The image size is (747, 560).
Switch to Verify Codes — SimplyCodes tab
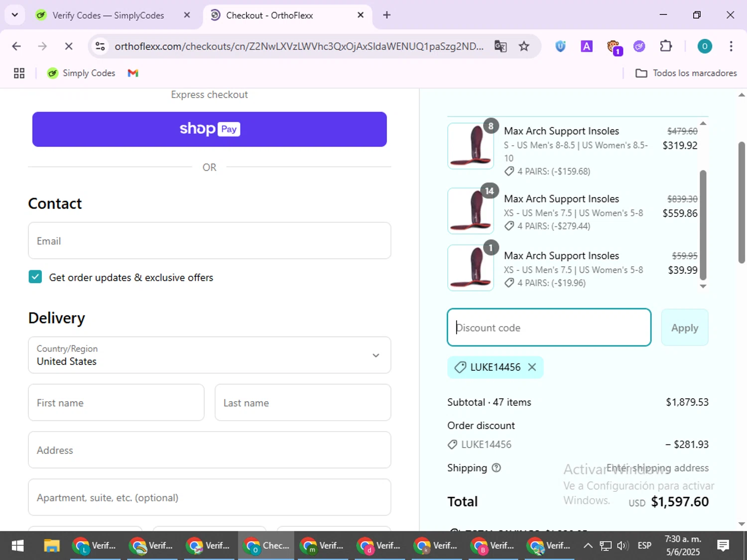[108, 15]
